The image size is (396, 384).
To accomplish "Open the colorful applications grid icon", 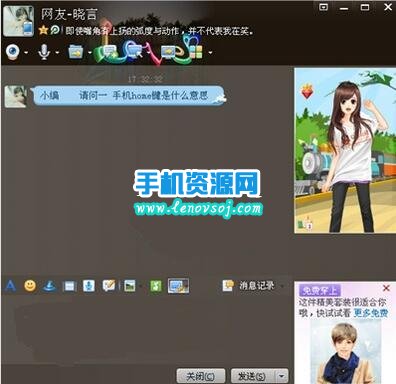I will 196,52.
